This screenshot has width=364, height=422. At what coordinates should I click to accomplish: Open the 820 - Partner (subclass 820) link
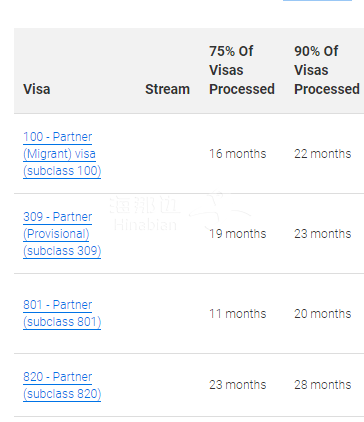pos(62,385)
